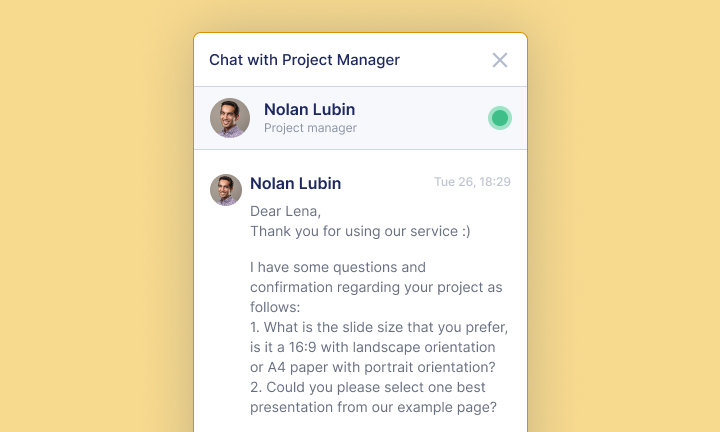Click 'or A4 paper with portrait orientation?' line
This screenshot has width=720, height=432.
[x=375, y=367]
